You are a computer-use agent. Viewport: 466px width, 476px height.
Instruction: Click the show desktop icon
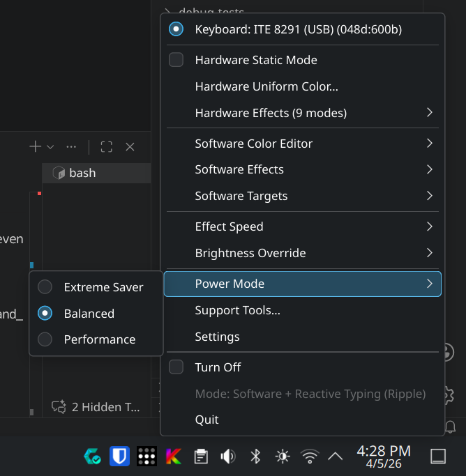point(438,456)
